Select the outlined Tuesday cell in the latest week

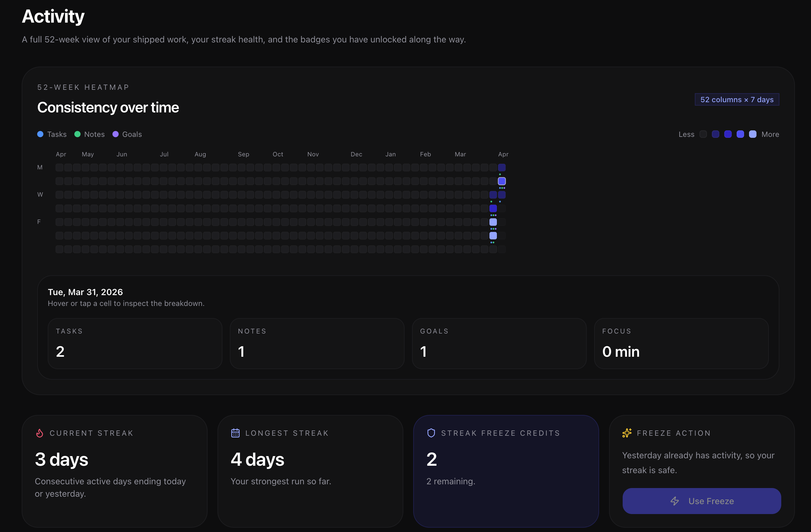(x=502, y=181)
